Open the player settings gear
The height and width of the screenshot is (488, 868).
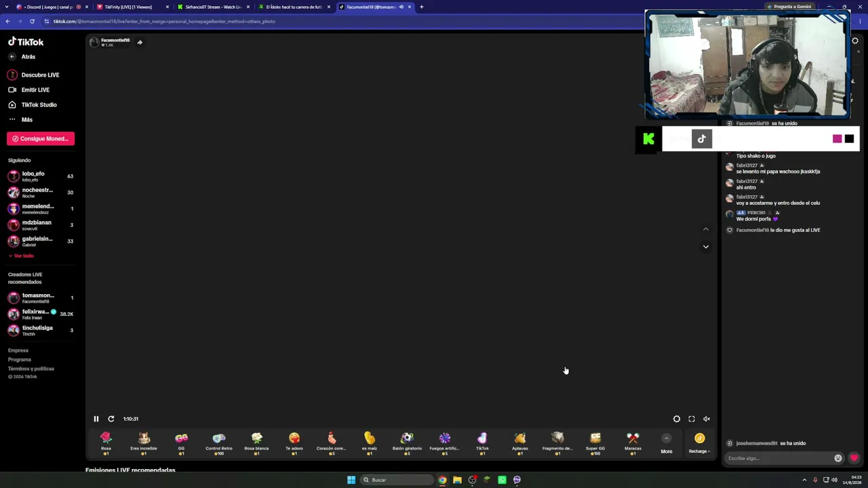tap(677, 419)
